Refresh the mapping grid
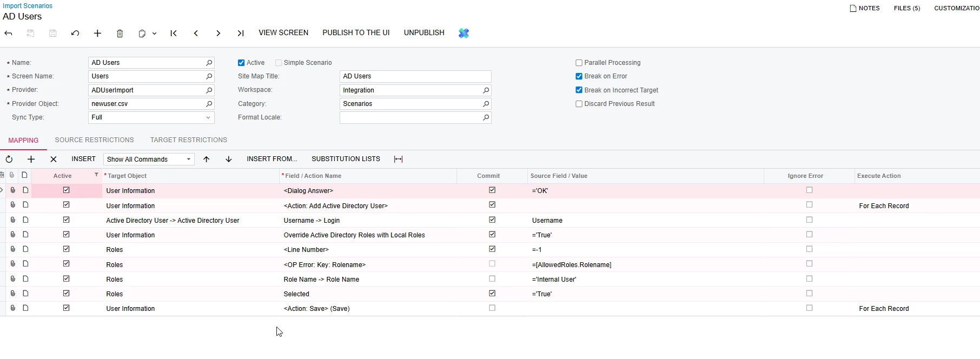The image size is (980, 359). pyautogui.click(x=9, y=159)
